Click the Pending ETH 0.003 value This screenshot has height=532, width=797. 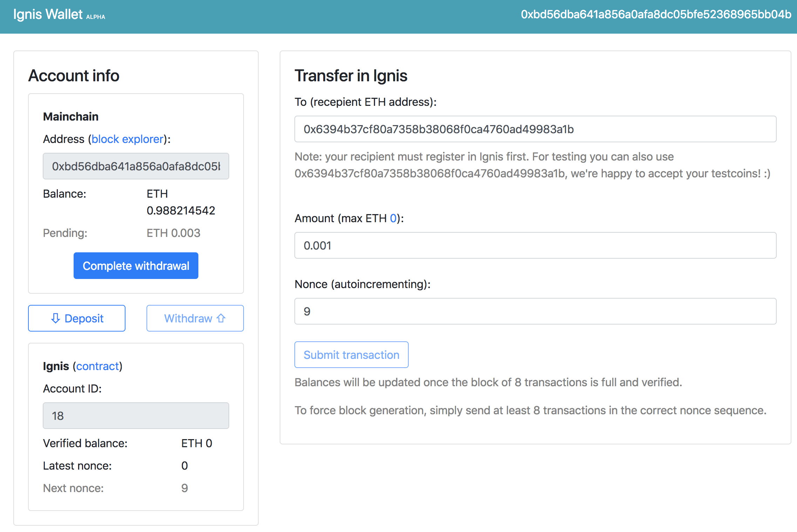173,233
